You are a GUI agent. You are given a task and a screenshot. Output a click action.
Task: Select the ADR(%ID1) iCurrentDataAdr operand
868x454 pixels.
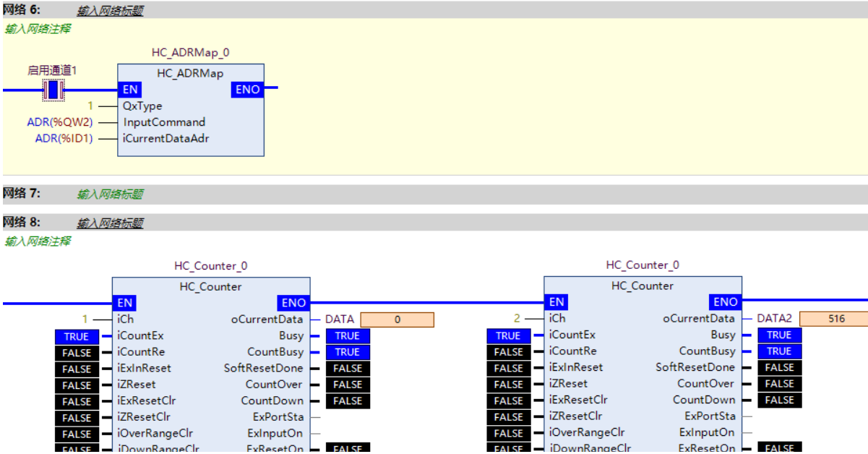(x=64, y=138)
